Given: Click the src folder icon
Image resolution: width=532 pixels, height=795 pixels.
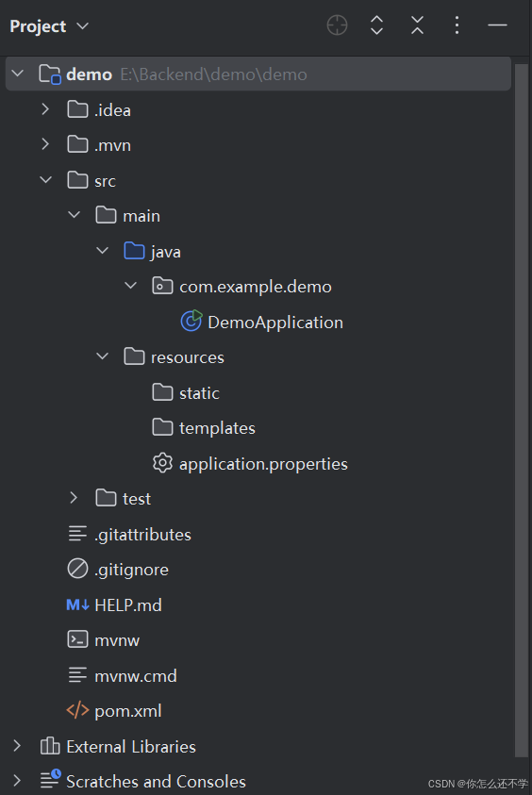Looking at the screenshot, I should click(77, 180).
